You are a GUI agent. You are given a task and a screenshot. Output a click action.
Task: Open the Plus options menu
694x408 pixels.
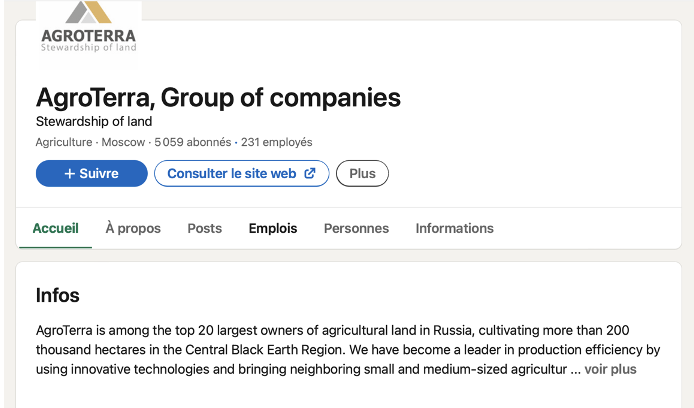coord(362,174)
